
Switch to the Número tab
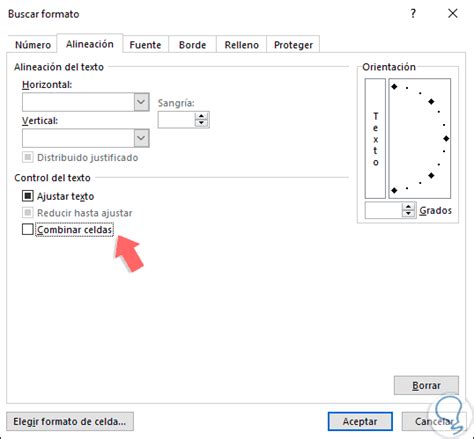(x=33, y=45)
